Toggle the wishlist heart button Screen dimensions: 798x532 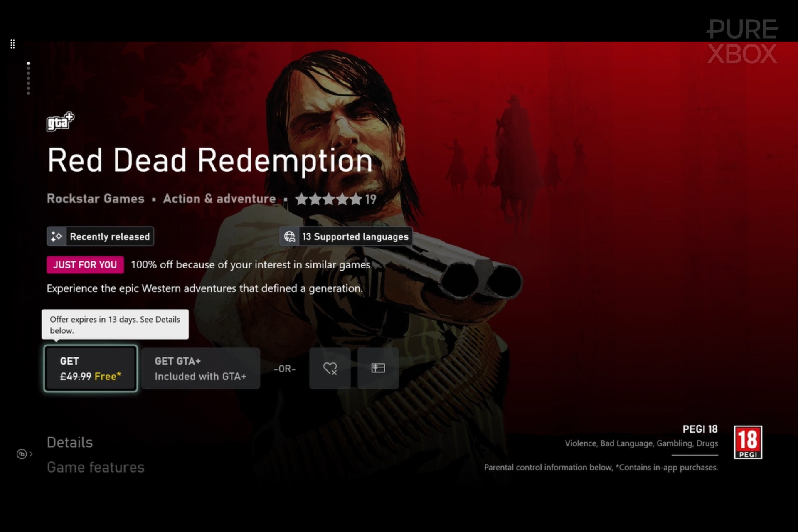pyautogui.click(x=330, y=368)
